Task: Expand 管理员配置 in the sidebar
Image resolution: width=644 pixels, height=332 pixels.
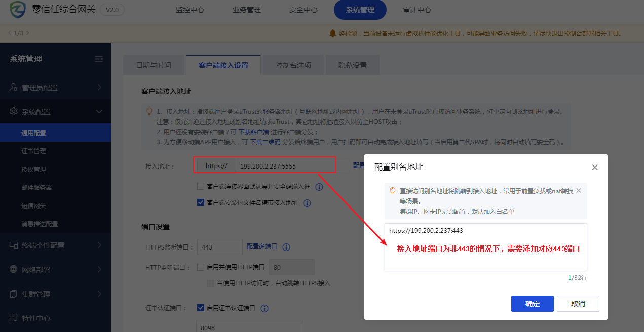Action: click(55, 88)
